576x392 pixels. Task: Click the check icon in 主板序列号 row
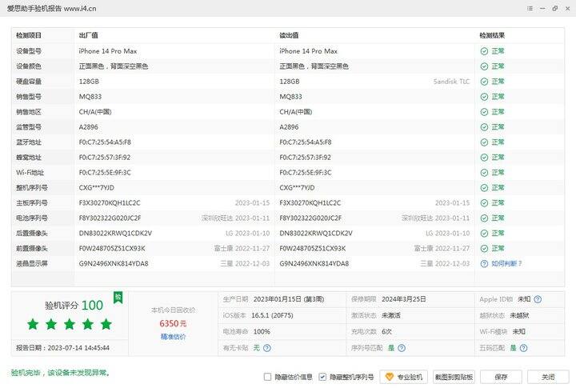(484, 202)
